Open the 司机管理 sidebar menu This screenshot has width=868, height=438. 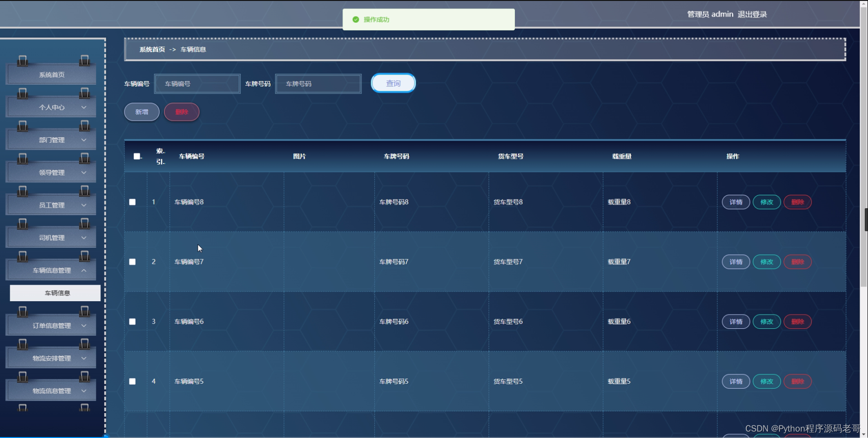(x=51, y=238)
